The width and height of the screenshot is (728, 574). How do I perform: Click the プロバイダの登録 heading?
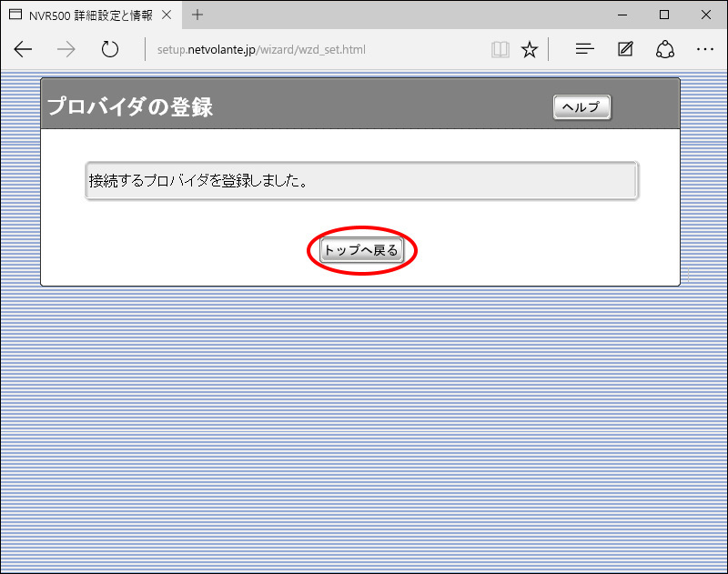(130, 106)
